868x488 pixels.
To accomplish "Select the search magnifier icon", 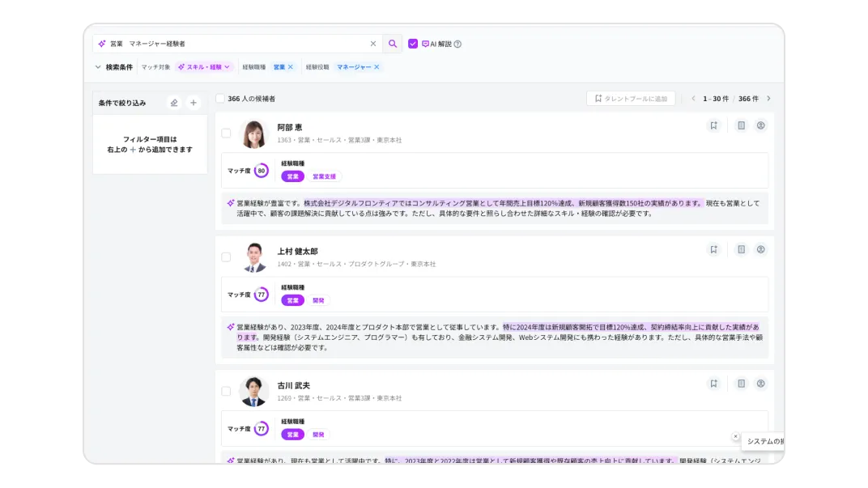I will [x=394, y=43].
